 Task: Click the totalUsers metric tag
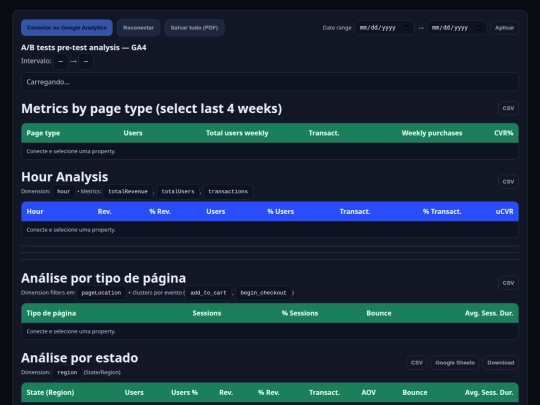tap(178, 191)
